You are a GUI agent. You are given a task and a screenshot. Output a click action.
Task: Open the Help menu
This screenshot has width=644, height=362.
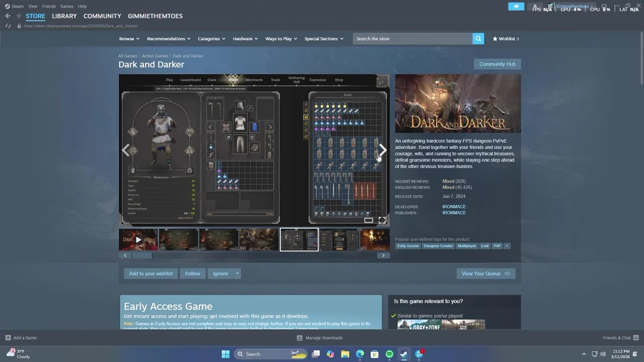82,6
